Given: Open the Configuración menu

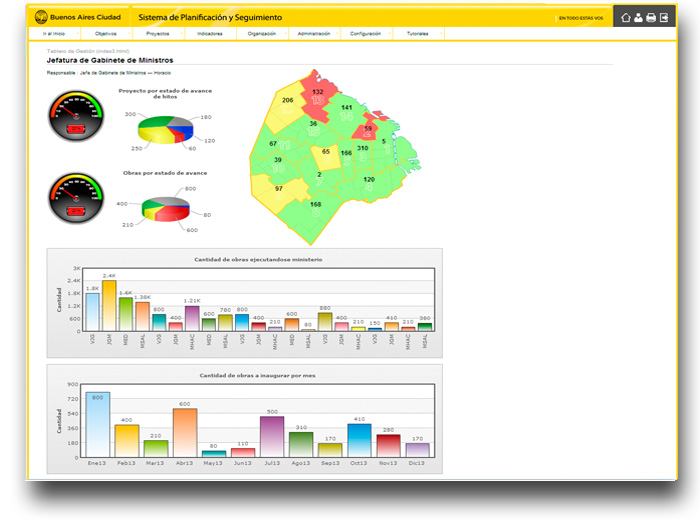Looking at the screenshot, I should (x=366, y=33).
